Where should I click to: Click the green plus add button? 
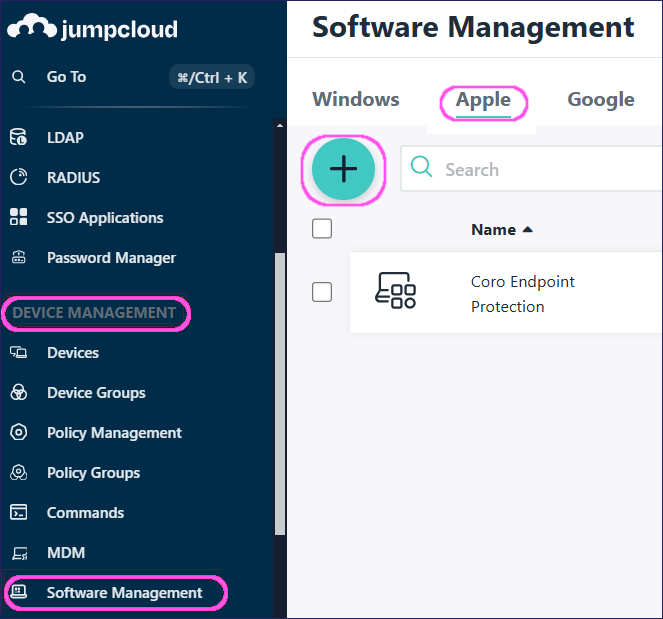tap(343, 169)
